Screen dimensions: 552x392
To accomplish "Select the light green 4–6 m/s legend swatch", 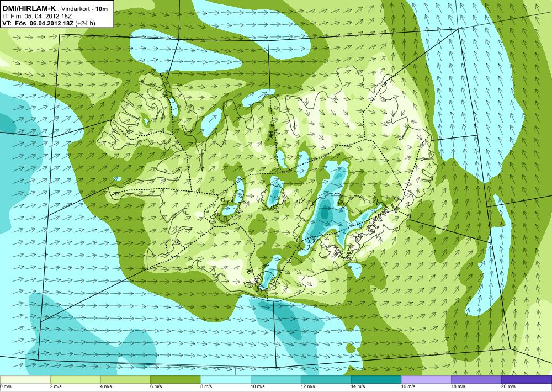I will [x=125, y=380].
